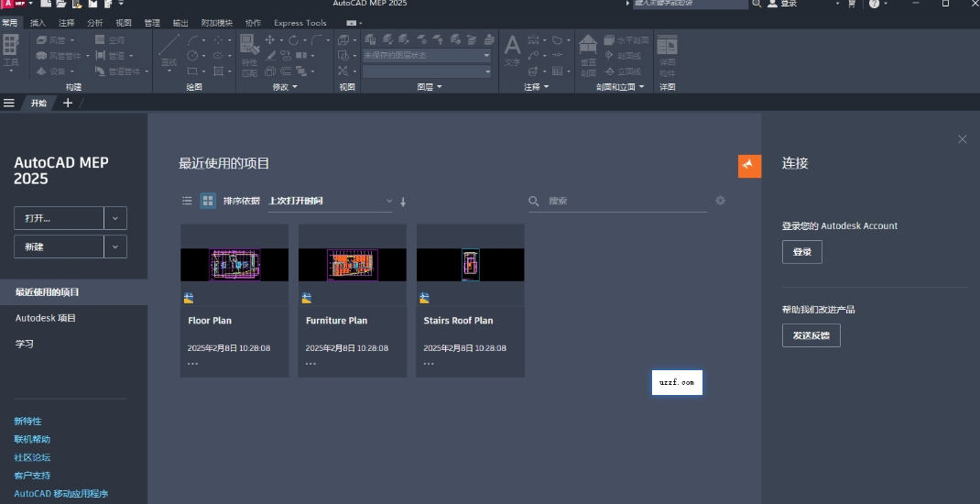Select the Fillet tool in 修改 panel
The width and height of the screenshot is (980, 504).
(317, 40)
